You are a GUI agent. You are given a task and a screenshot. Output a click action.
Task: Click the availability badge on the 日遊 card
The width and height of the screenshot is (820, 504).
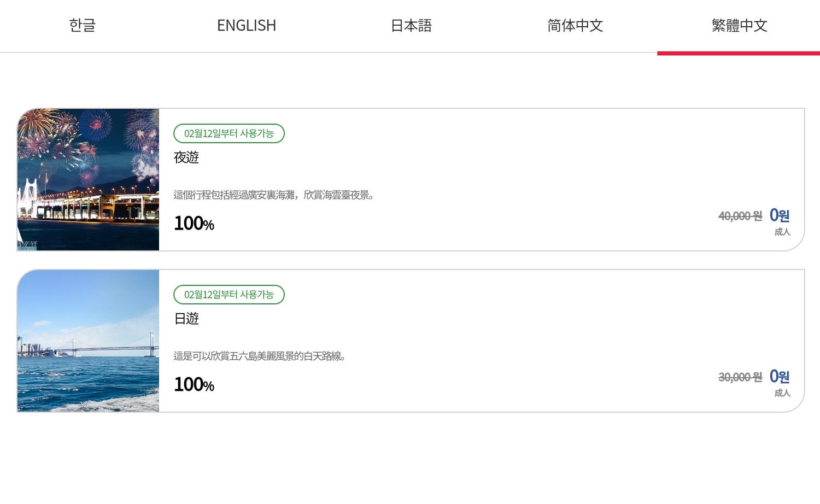(x=229, y=295)
